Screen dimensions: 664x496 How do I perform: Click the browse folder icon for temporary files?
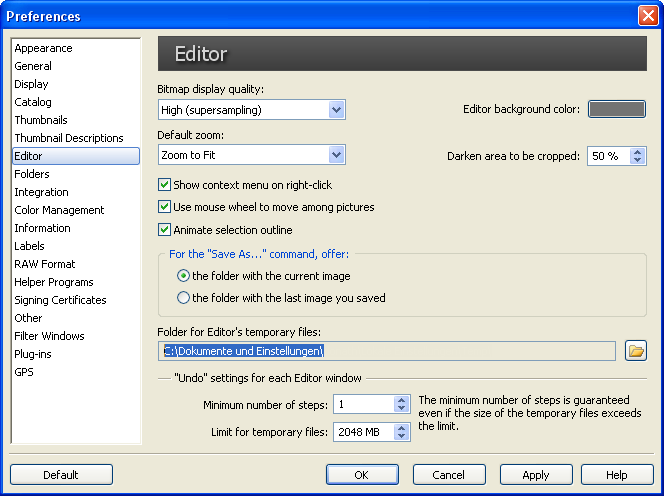click(636, 350)
